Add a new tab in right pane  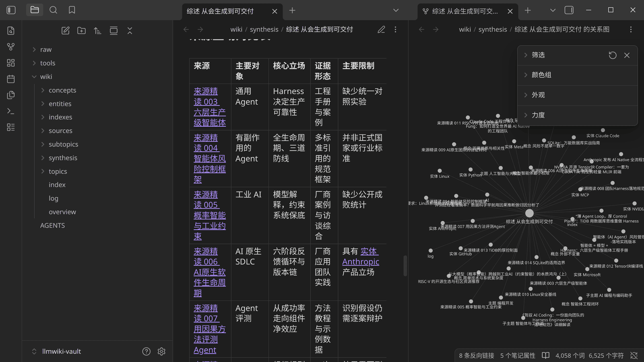click(528, 10)
